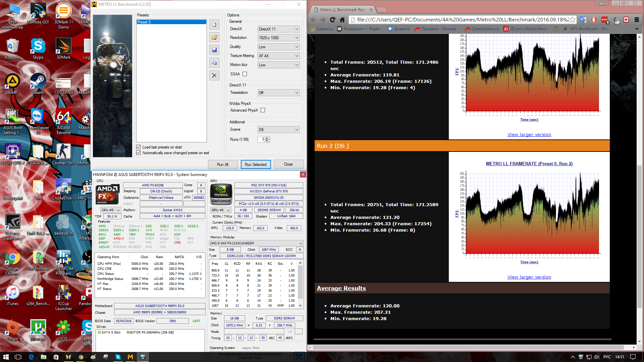Increase the Runs count stepper
644x362 pixels.
pyautogui.click(x=267, y=138)
